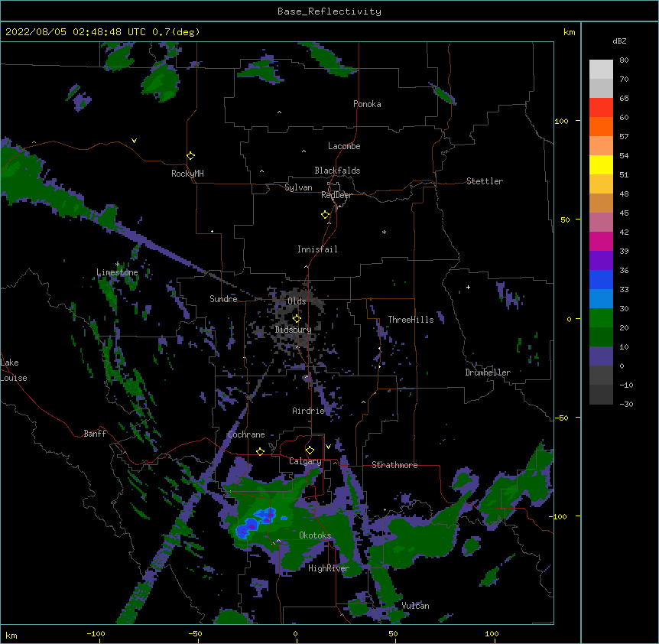Click the yellow V marker northwest of RockyMH
The height and width of the screenshot is (644, 659).
(134, 141)
